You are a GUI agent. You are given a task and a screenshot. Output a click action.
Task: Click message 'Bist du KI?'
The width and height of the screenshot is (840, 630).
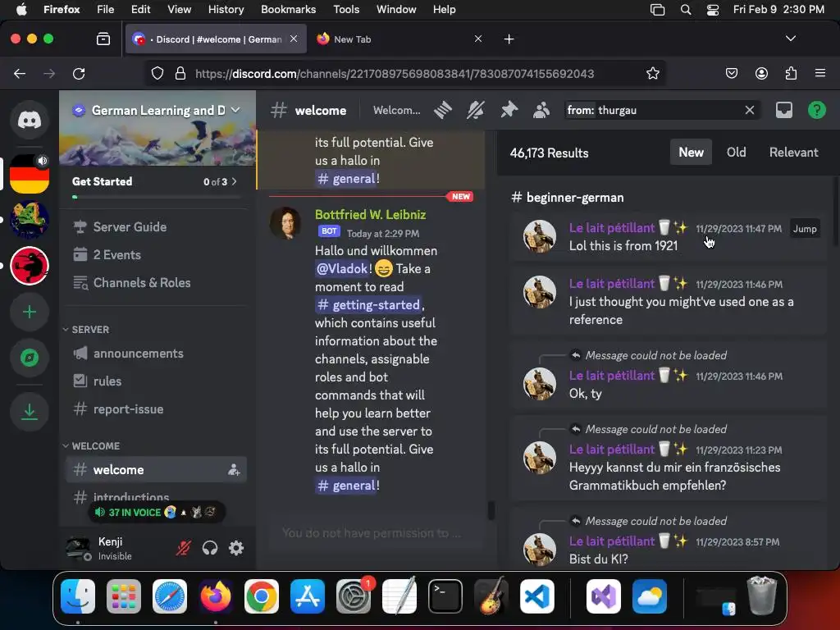click(x=598, y=559)
